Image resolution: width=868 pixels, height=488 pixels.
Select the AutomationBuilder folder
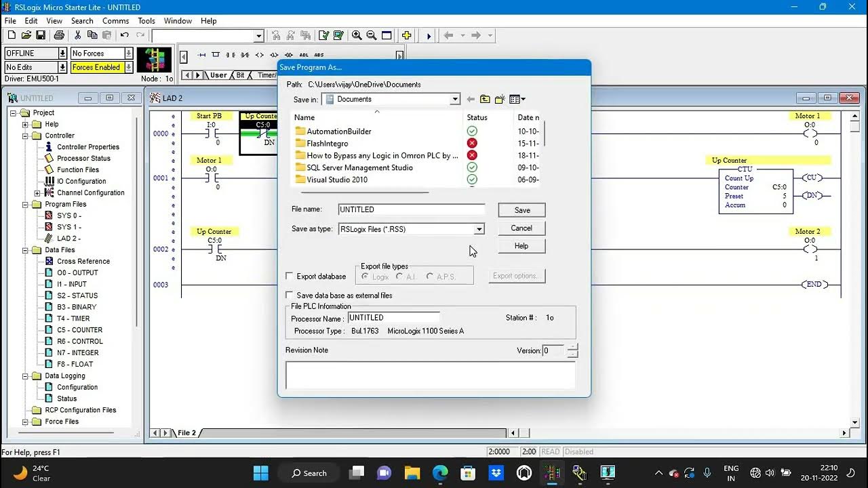coord(339,131)
